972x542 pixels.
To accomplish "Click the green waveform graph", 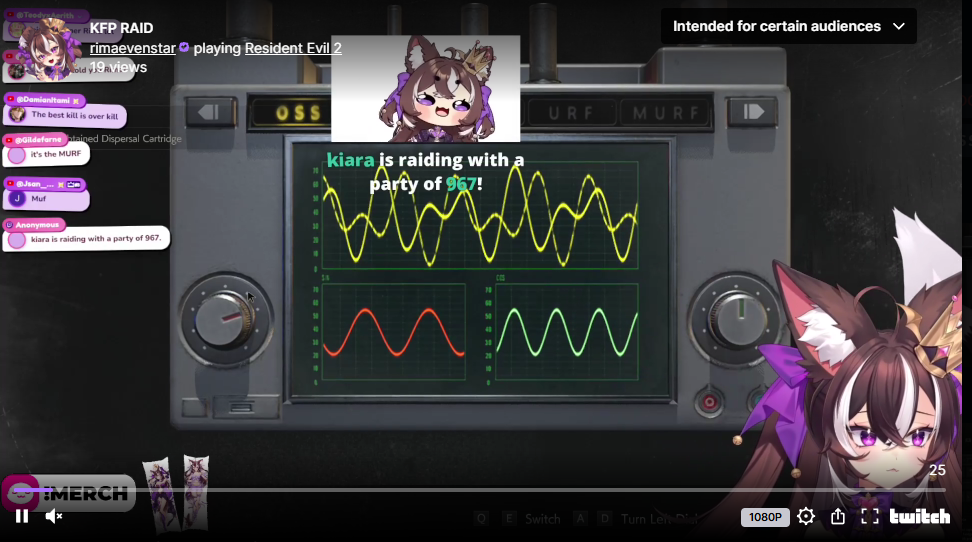I will point(567,332).
